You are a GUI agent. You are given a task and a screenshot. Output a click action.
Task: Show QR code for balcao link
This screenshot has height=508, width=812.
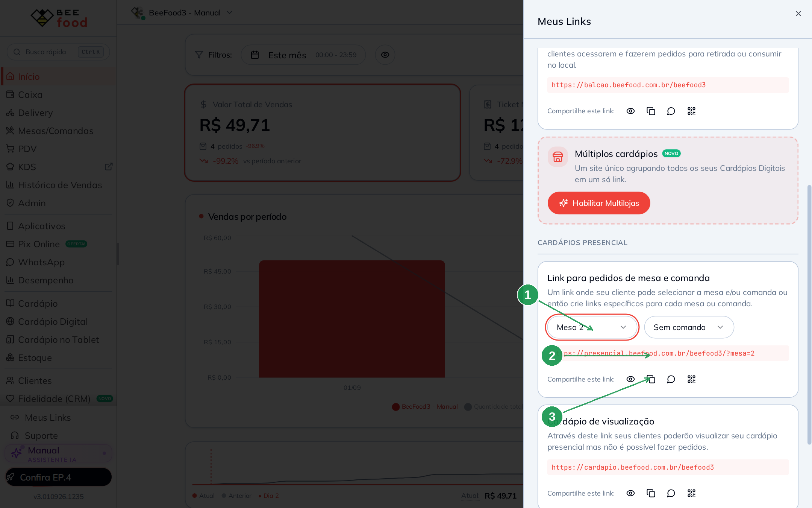tap(691, 111)
